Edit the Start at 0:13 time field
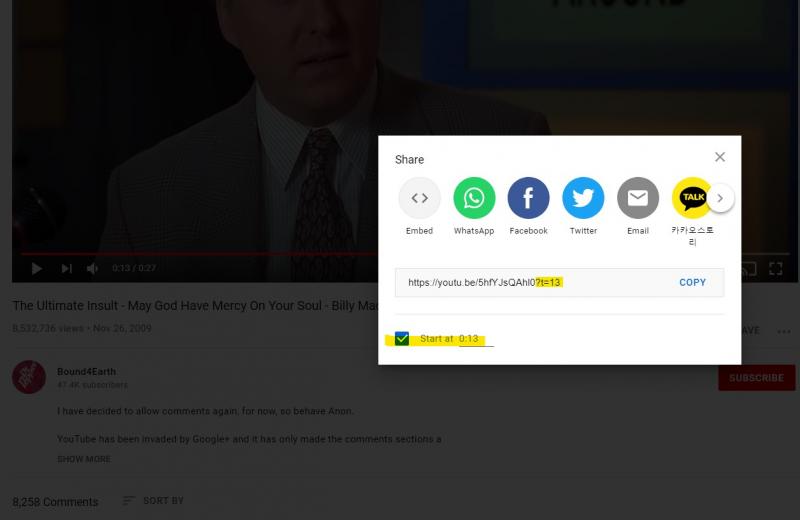 [x=475, y=339]
